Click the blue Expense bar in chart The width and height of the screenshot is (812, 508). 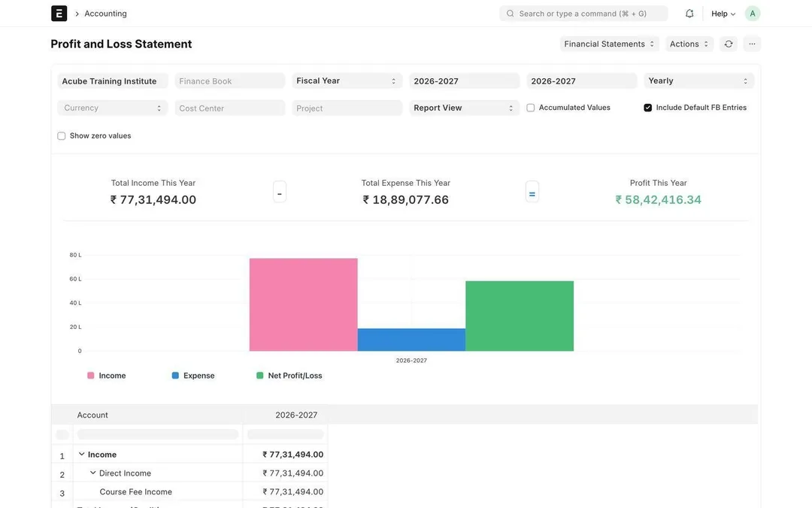tap(411, 339)
